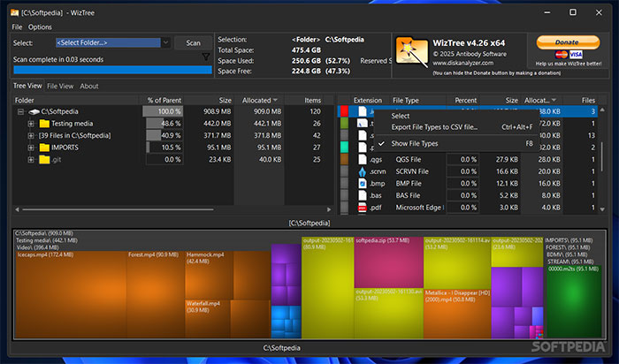
Task: Open the Options menu
Action: (40, 27)
